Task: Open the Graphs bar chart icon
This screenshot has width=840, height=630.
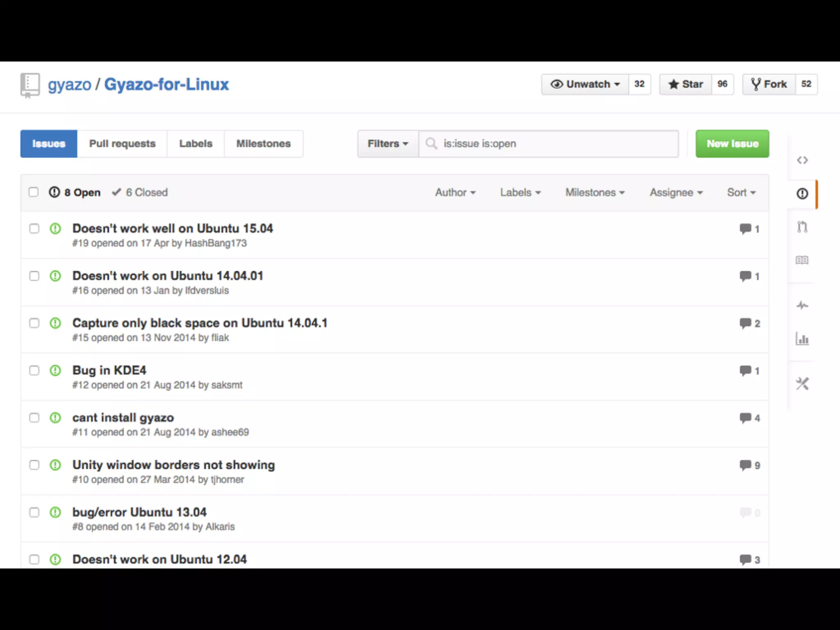Action: pos(802,339)
